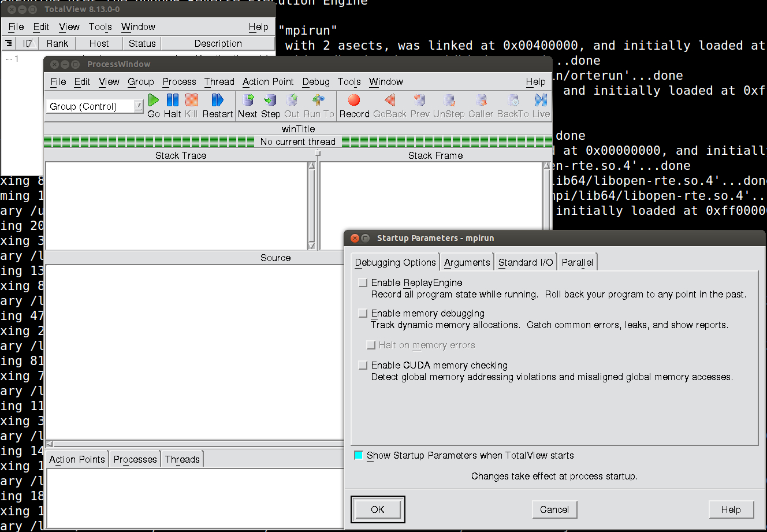
Task: Click the red Record icon
Action: (354, 100)
